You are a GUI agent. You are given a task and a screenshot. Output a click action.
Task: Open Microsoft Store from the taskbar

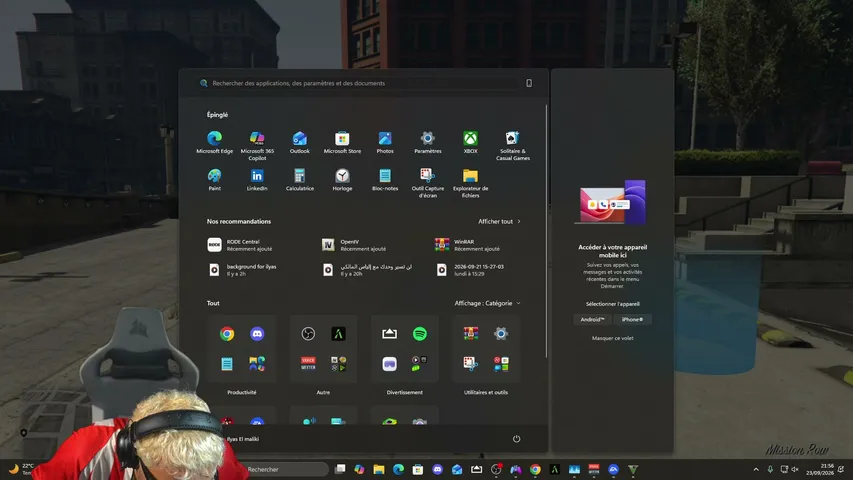(418, 469)
